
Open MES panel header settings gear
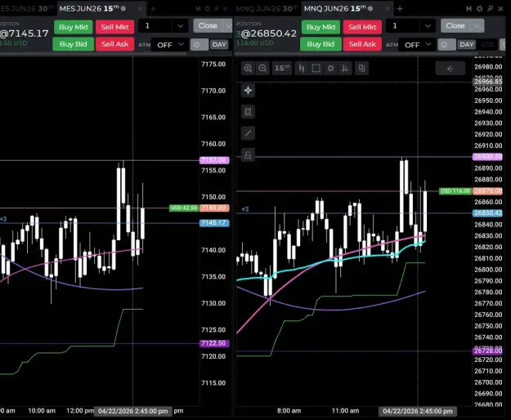coord(208,9)
